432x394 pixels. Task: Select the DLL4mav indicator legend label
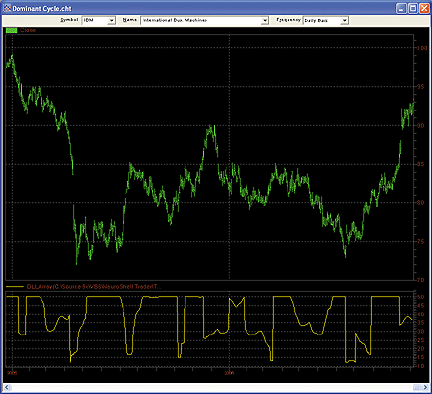click(94, 286)
